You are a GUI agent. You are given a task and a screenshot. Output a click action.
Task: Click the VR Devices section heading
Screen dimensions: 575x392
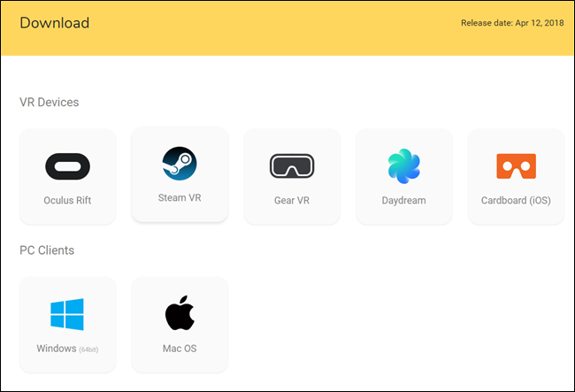tap(50, 102)
